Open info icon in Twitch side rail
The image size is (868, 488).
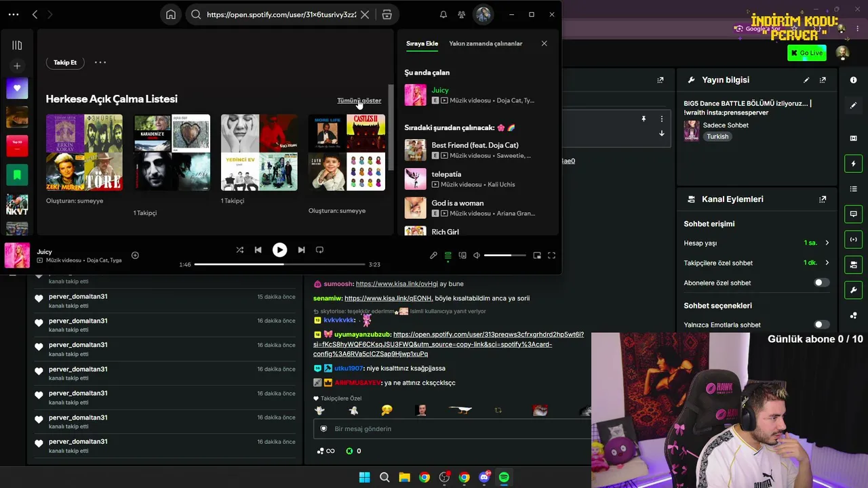853,80
